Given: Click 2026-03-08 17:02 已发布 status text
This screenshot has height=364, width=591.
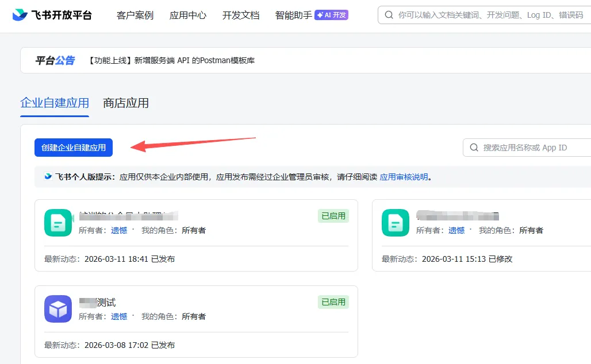Looking at the screenshot, I should coord(130,345).
